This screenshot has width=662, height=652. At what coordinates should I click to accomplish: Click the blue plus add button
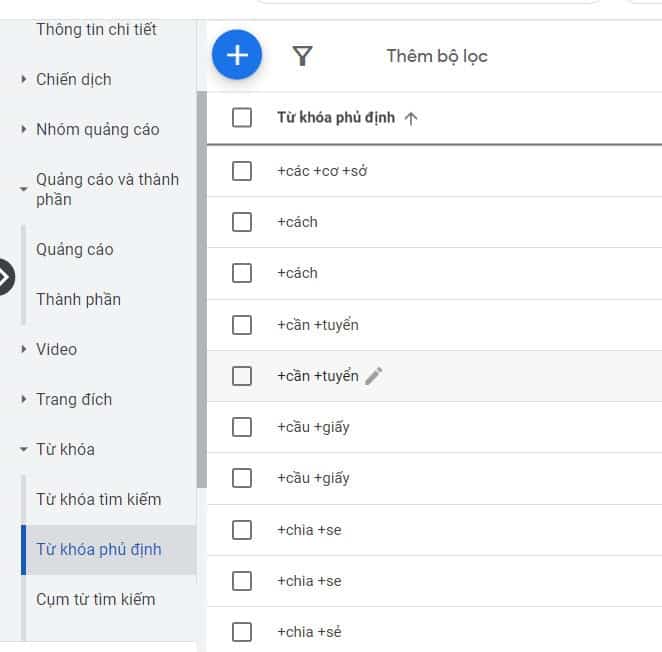(x=237, y=56)
